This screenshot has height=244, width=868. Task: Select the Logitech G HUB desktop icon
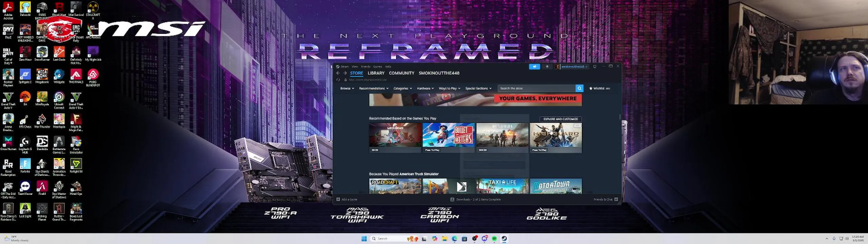(25, 145)
